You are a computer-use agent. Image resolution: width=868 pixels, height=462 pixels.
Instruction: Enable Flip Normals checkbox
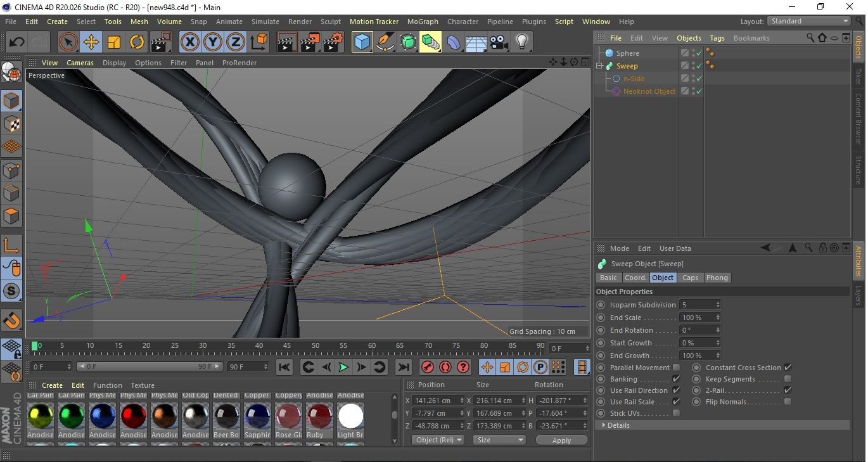click(x=788, y=402)
